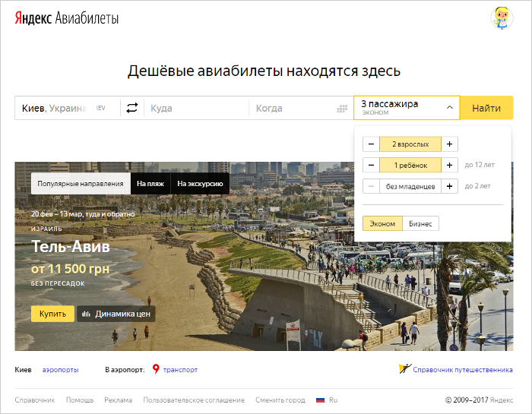Click the без младенцев count field
This screenshot has width=532, height=414.
point(410,186)
